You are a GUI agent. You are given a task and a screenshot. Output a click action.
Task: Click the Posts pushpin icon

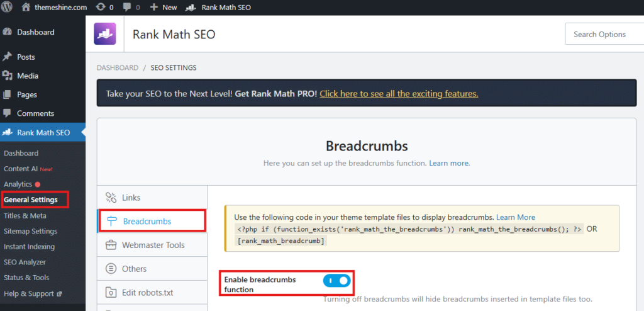coord(7,57)
